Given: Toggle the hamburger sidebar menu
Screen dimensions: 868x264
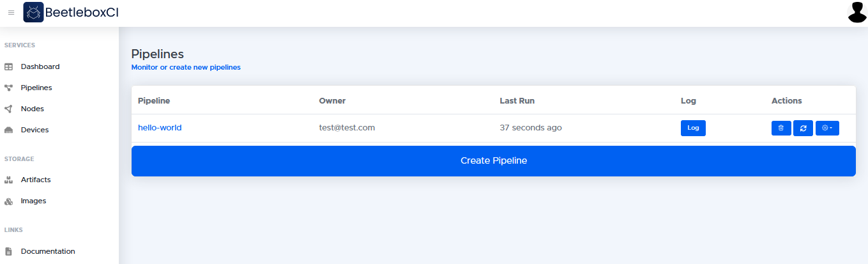Looking at the screenshot, I should pyautogui.click(x=11, y=13).
